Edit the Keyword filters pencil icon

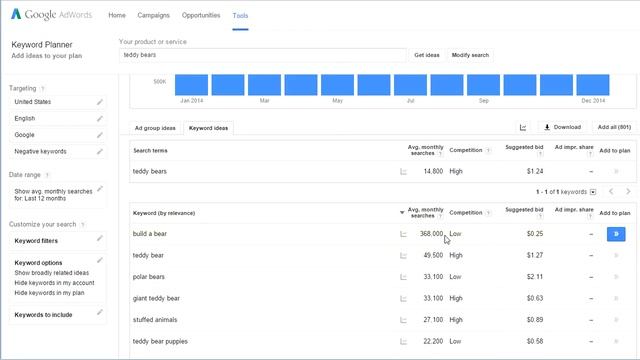tap(100, 238)
